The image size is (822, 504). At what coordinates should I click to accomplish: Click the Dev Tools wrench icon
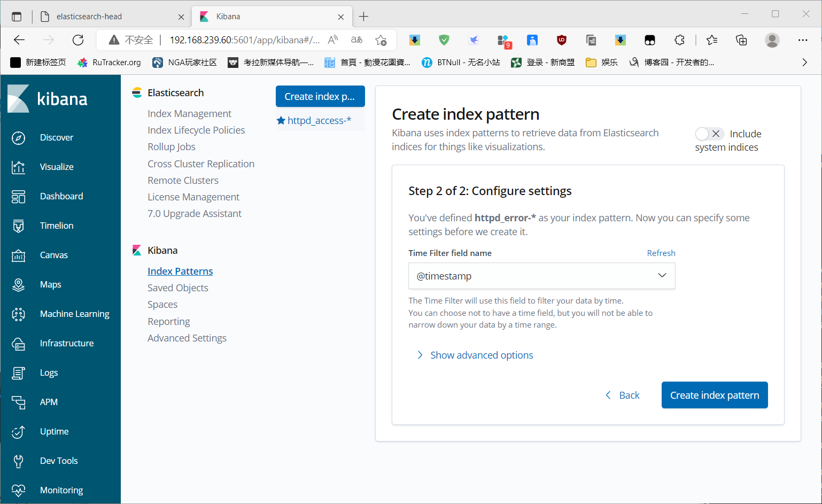(18, 461)
